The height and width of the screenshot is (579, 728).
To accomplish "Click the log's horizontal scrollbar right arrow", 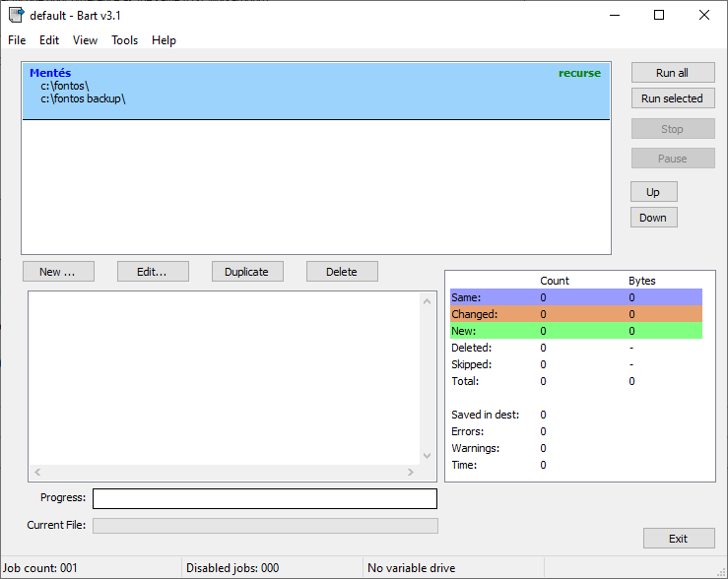I will click(411, 473).
